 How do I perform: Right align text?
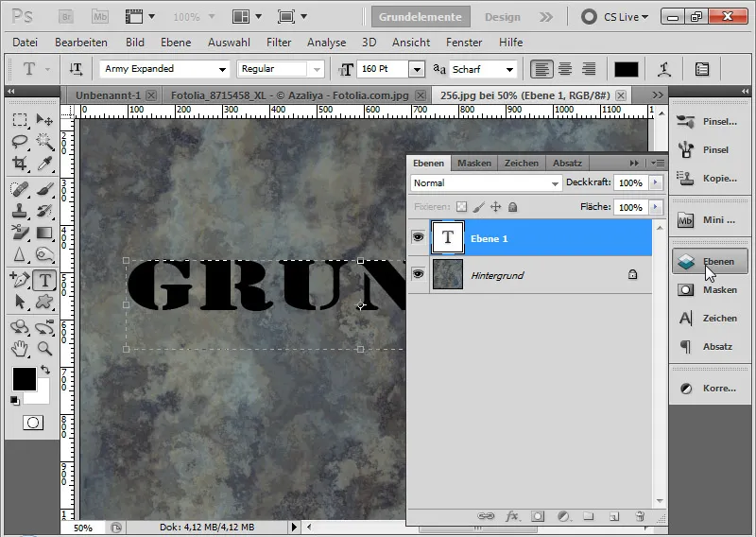tap(588, 69)
